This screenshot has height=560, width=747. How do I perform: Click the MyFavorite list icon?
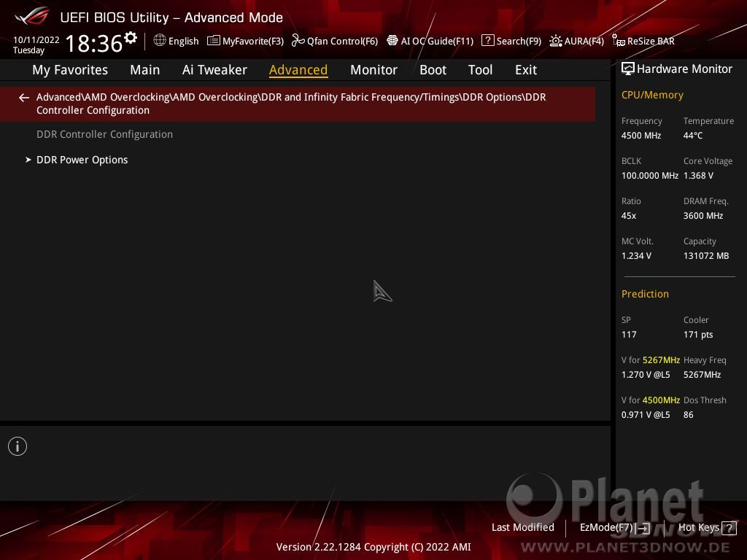click(214, 41)
